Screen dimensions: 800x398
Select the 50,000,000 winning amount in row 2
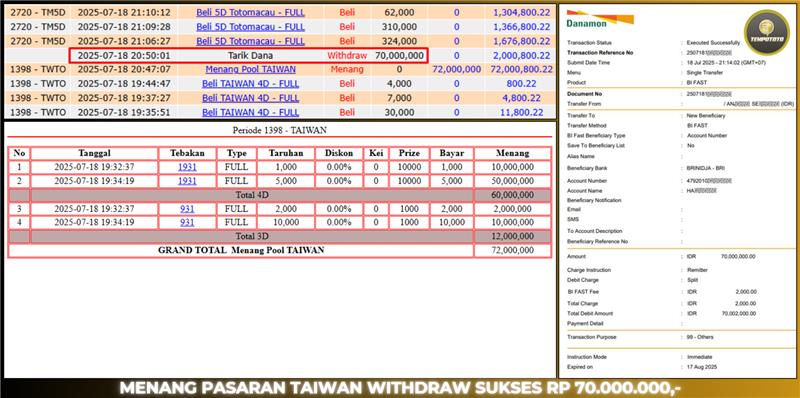click(512, 181)
